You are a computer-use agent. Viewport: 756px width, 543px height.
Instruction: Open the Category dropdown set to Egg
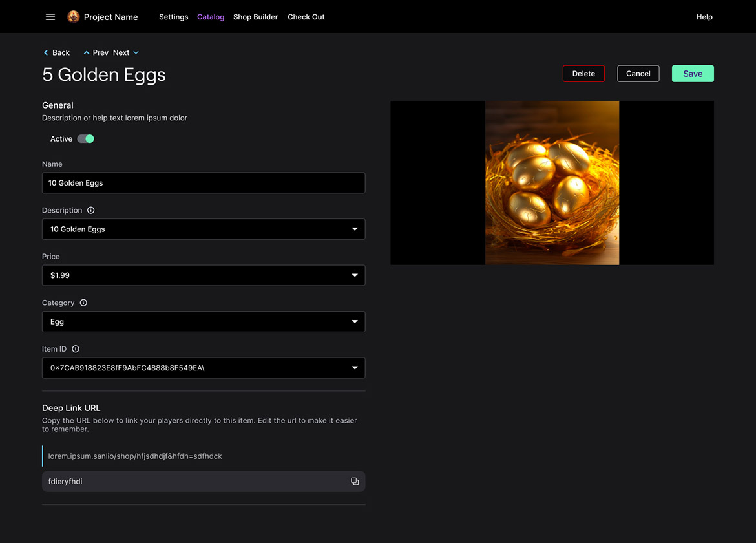(x=355, y=322)
